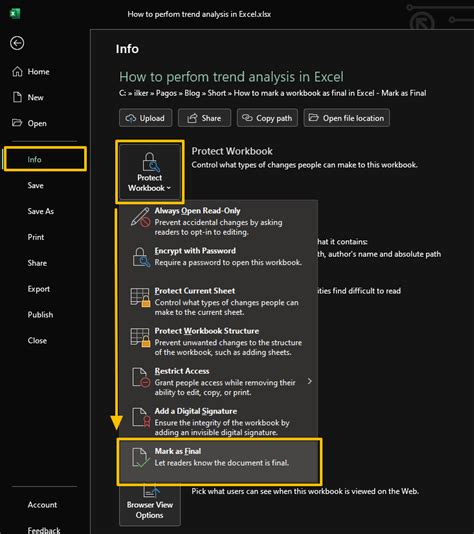Click the Upload button

[145, 118]
